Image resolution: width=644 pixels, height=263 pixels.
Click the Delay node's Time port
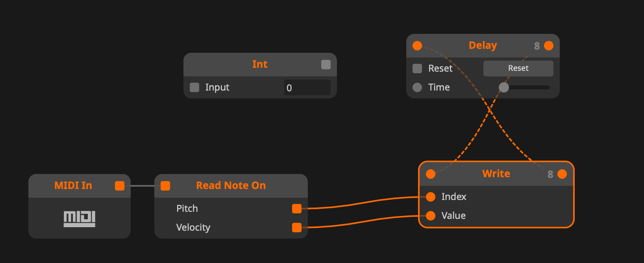(417, 87)
